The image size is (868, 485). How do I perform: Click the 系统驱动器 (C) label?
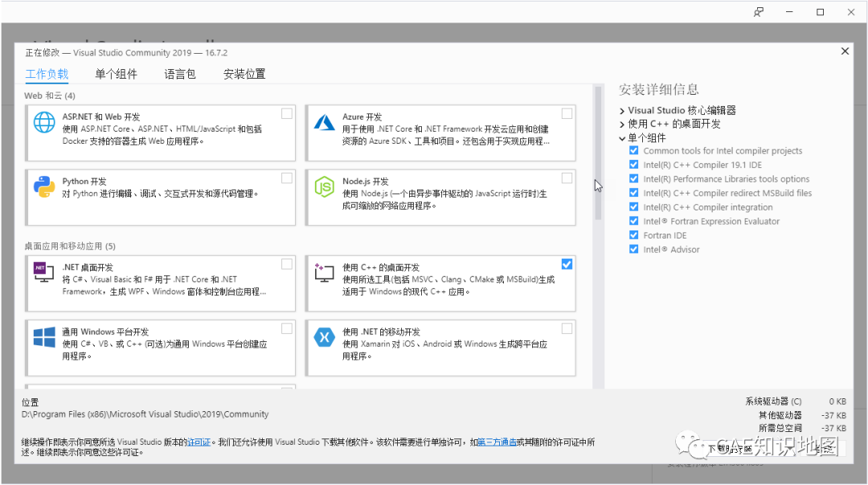pos(773,401)
